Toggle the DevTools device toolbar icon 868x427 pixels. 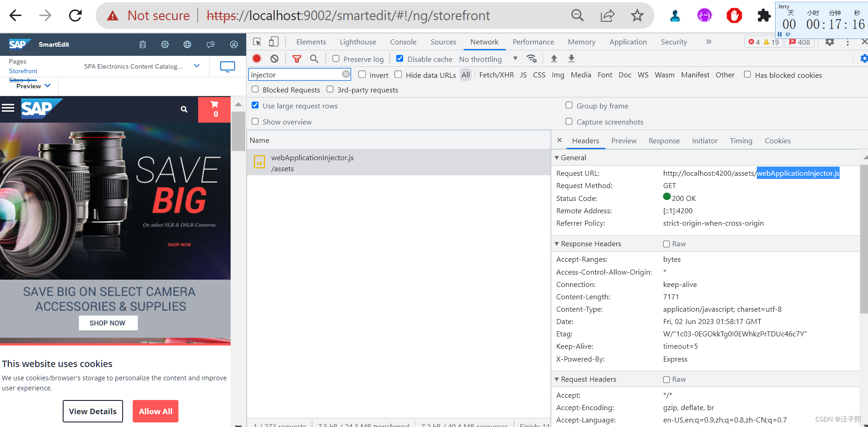273,42
